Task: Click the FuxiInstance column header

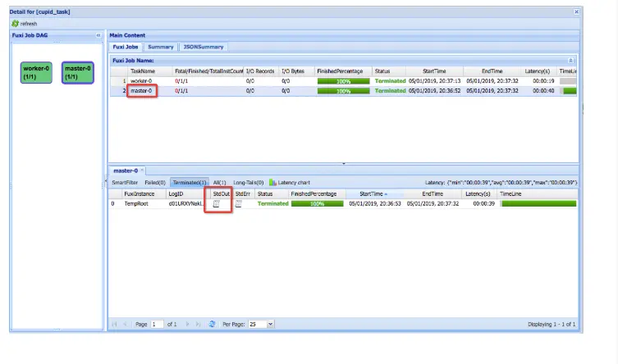Action: pos(140,194)
